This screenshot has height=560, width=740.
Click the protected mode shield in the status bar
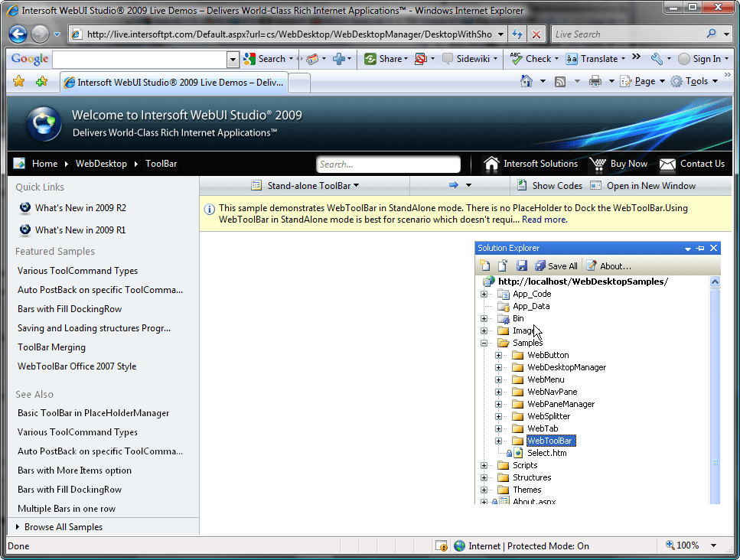442,545
